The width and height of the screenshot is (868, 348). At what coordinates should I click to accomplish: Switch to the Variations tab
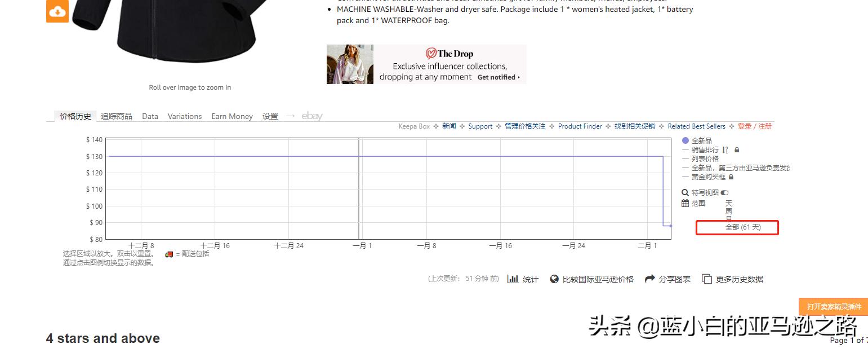click(x=184, y=116)
